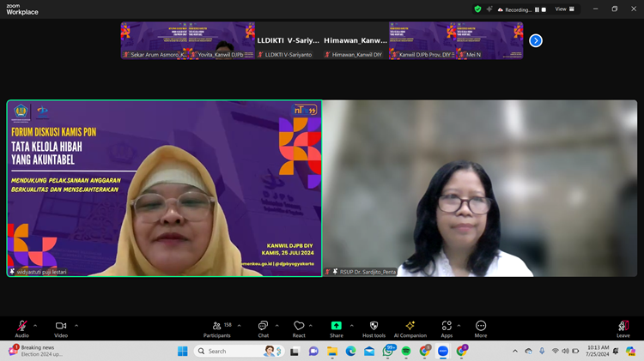
Task: Show next participants with the blue arrow
Action: (x=536, y=40)
